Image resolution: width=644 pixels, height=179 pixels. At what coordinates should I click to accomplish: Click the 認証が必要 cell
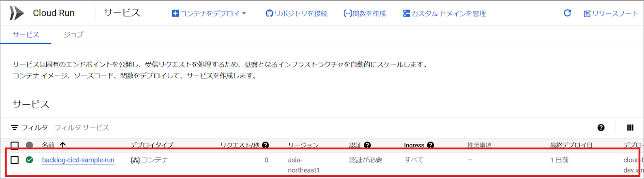coord(366,160)
